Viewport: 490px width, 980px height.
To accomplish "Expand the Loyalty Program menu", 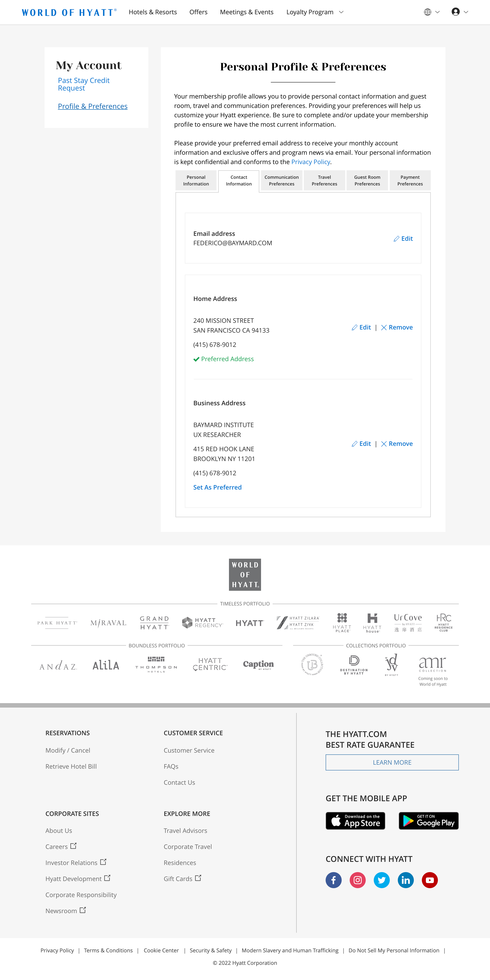I will coord(314,12).
